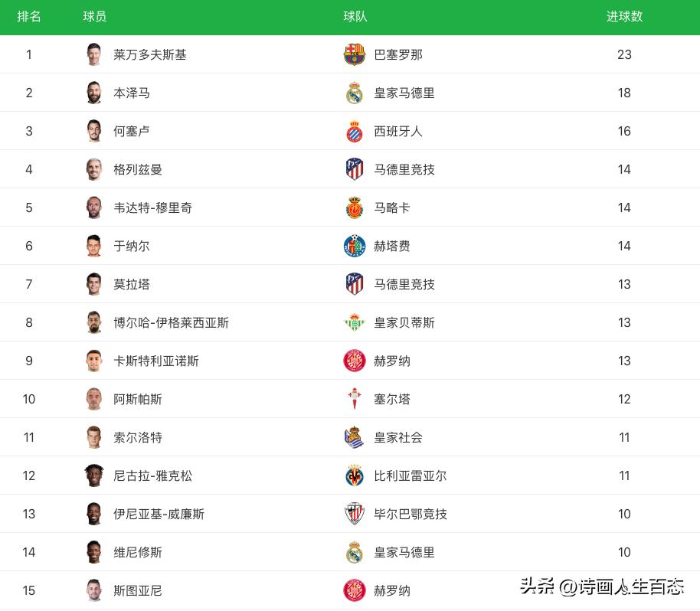Click the Villarreal (比利亚雷亚尔) crest icon
This screenshot has height=611, width=700.
click(355, 475)
